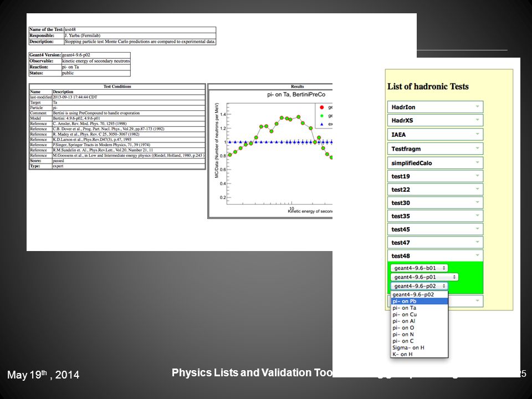The image size is (532, 399).
Task: Click the Type 'expert' cell
Action: (x=128, y=166)
